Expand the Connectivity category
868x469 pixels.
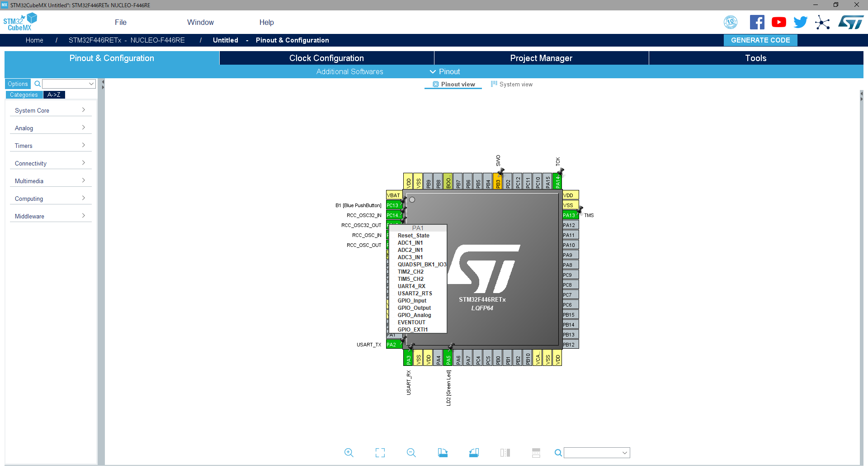(x=50, y=163)
